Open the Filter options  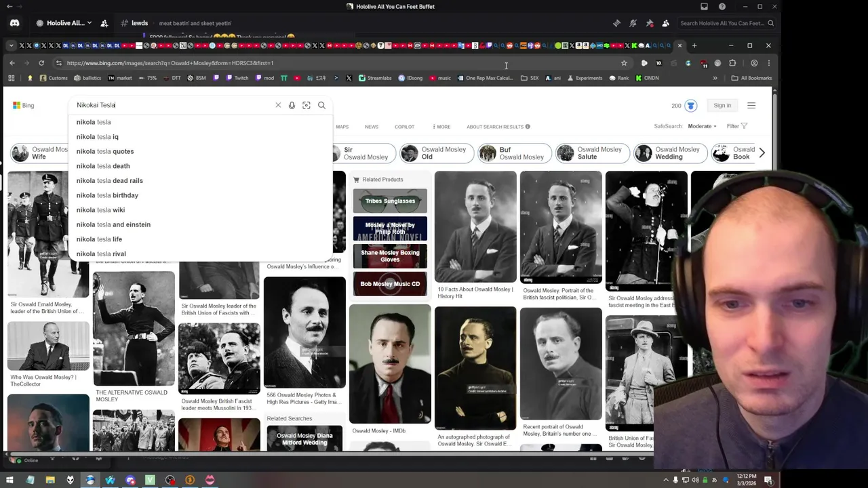[737, 126]
